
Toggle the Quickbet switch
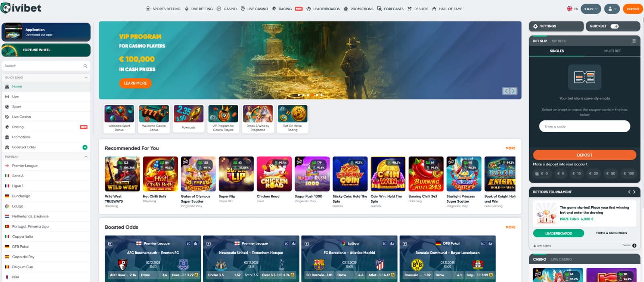(615, 26)
